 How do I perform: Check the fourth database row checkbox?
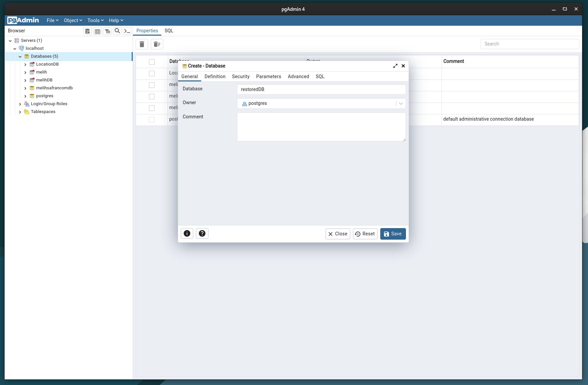pyautogui.click(x=152, y=108)
